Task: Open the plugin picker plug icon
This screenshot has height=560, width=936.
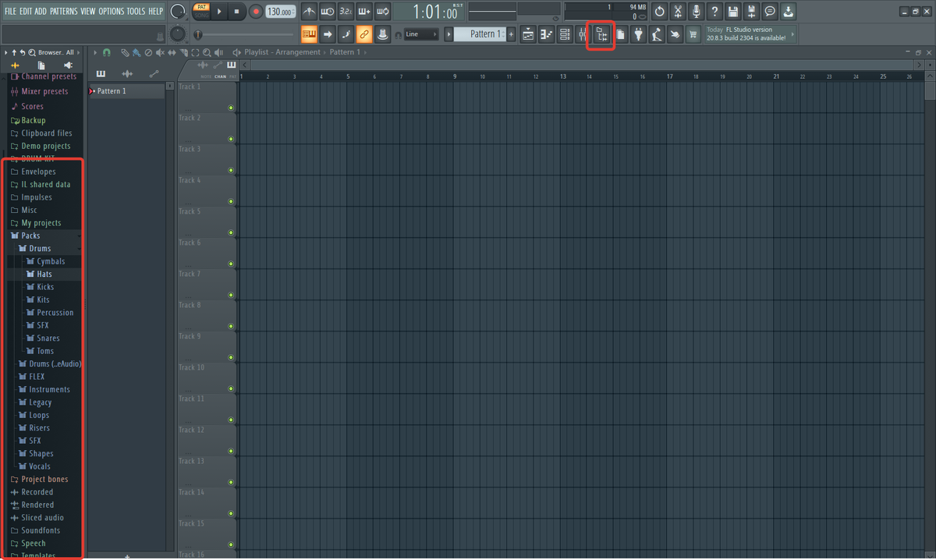Action: (639, 34)
